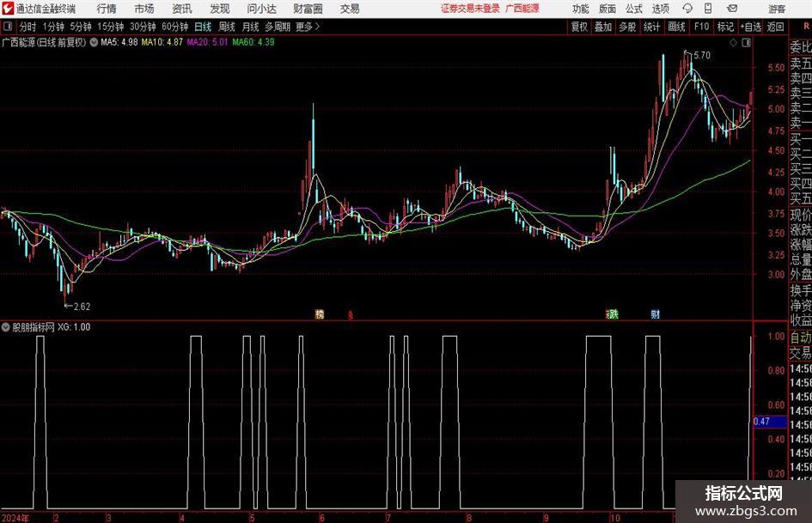Click the 复权 button
Image resolution: width=812 pixels, height=523 pixels.
coord(579,27)
